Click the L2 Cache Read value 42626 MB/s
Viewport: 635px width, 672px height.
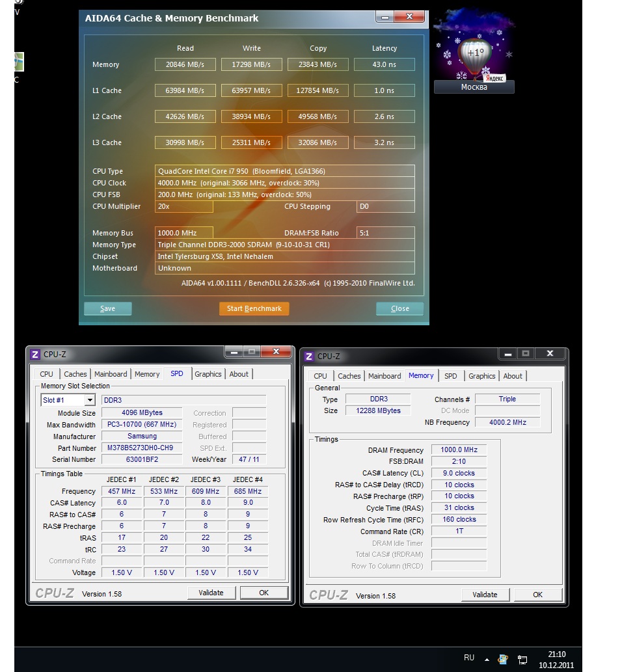pos(185,116)
